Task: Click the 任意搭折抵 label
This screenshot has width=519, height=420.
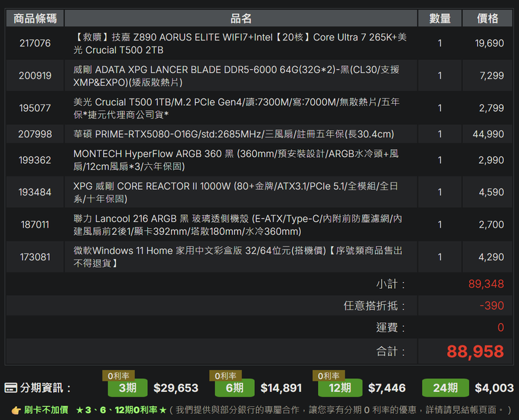Action: coord(375,306)
